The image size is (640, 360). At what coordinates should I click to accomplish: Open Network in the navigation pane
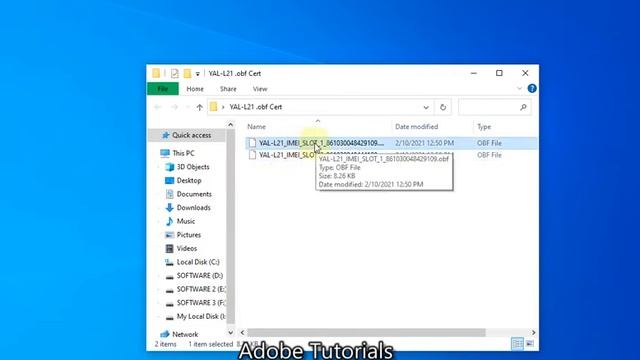point(185,334)
